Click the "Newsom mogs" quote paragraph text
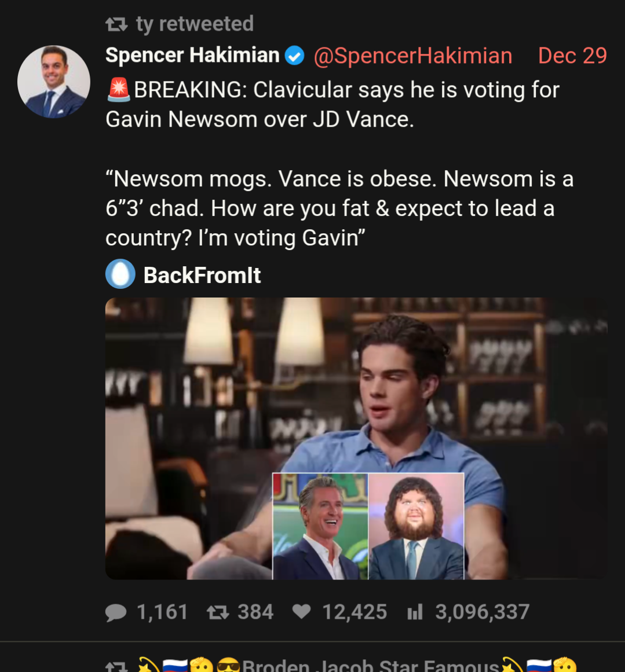625x672 pixels. point(339,208)
